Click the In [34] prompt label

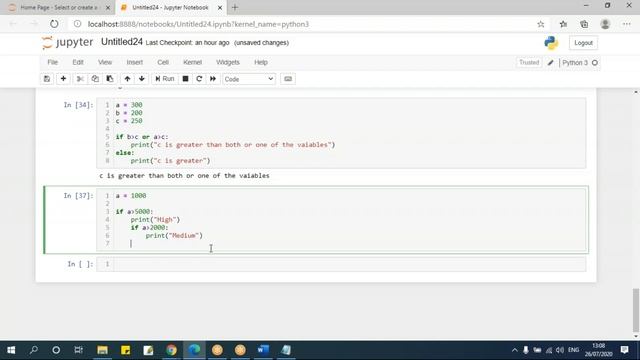[x=78, y=105]
